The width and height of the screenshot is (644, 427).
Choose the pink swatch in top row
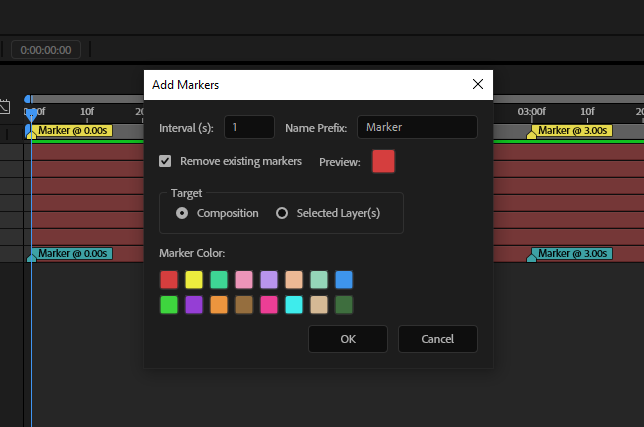click(x=244, y=280)
